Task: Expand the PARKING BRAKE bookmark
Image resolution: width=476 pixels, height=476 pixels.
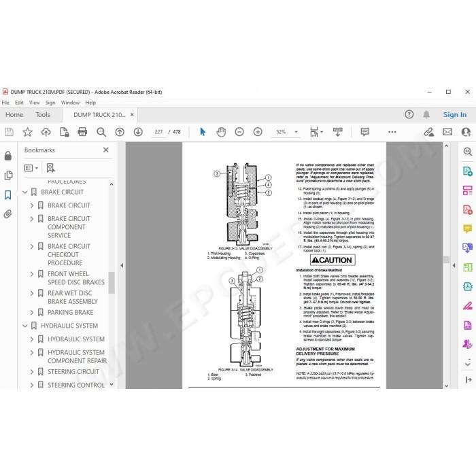Action: tap(31, 312)
